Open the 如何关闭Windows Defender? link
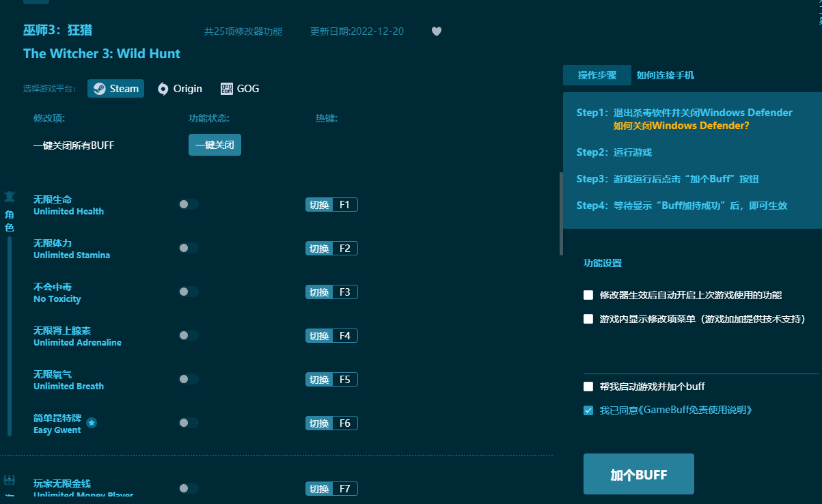822x504 pixels. click(x=681, y=126)
